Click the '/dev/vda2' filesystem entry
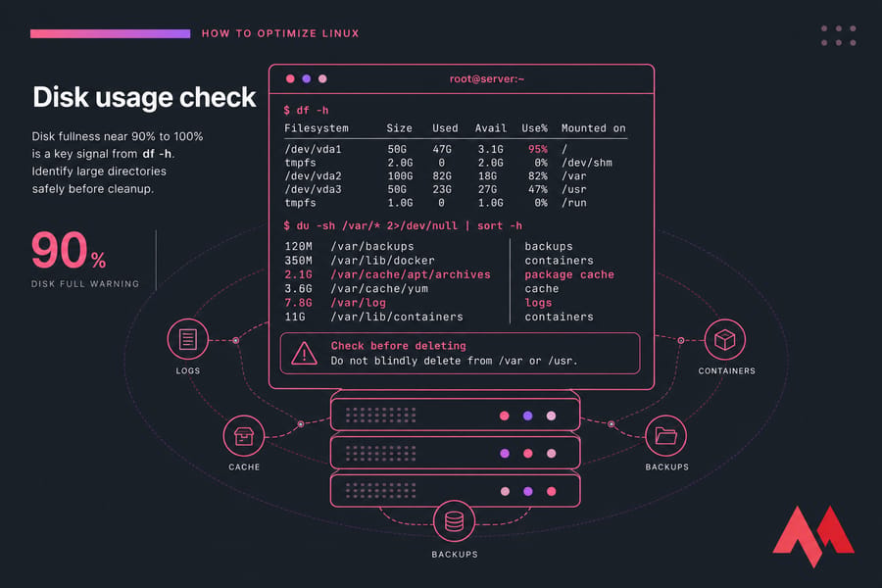The width and height of the screenshot is (882, 588). (313, 176)
